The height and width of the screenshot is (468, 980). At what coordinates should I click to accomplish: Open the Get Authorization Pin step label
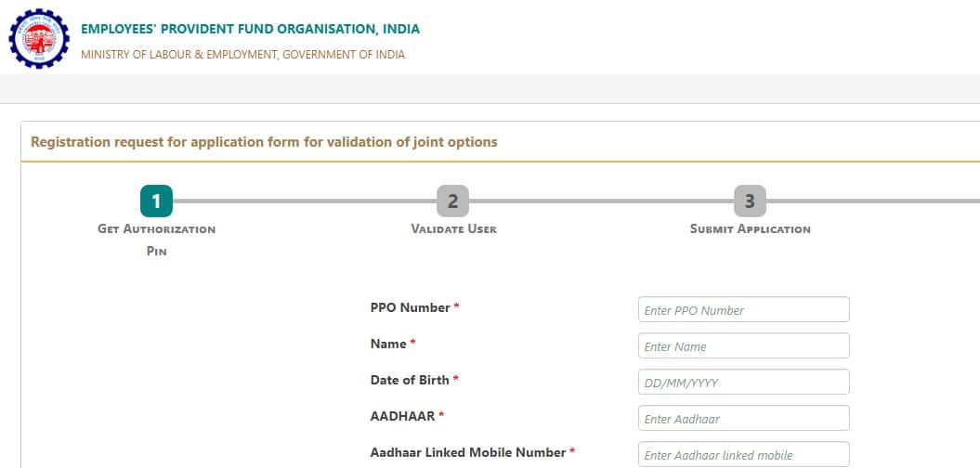156,240
